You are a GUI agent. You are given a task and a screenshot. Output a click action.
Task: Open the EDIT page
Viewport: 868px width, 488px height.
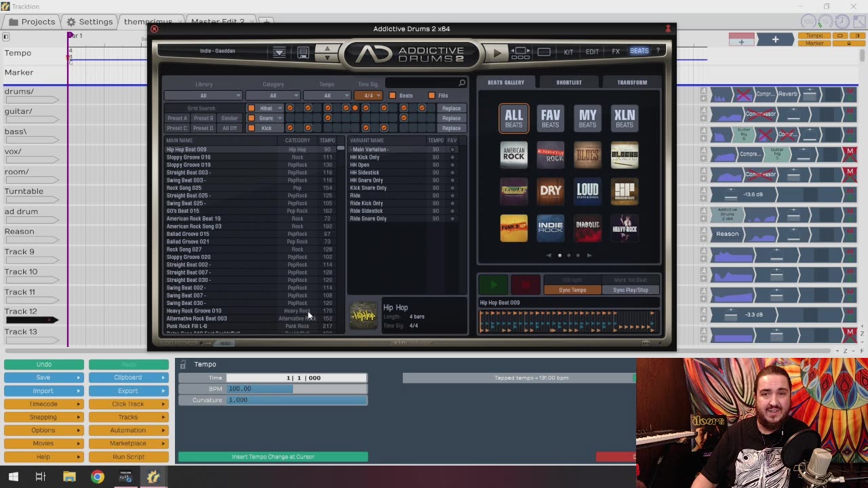tap(592, 52)
